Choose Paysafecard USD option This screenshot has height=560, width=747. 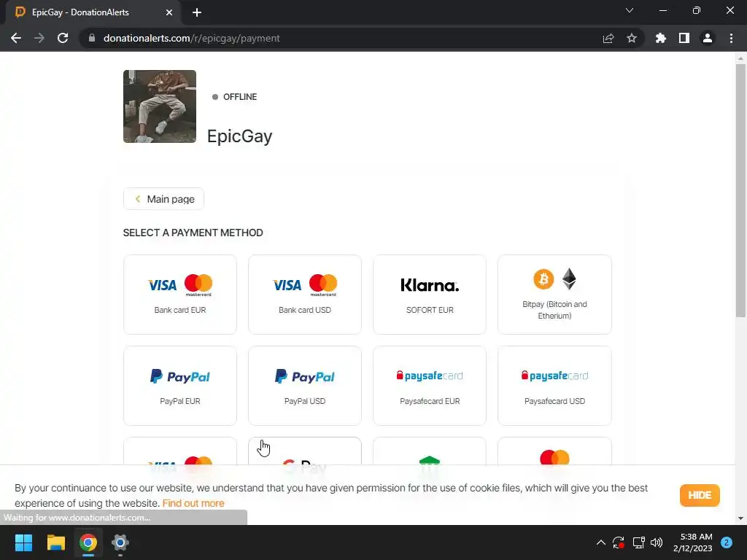(x=554, y=386)
